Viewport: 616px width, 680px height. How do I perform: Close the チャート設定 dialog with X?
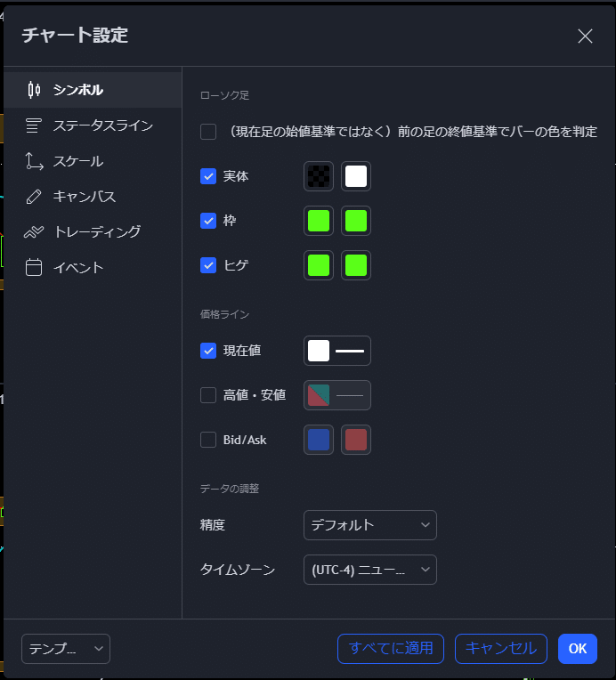point(585,36)
